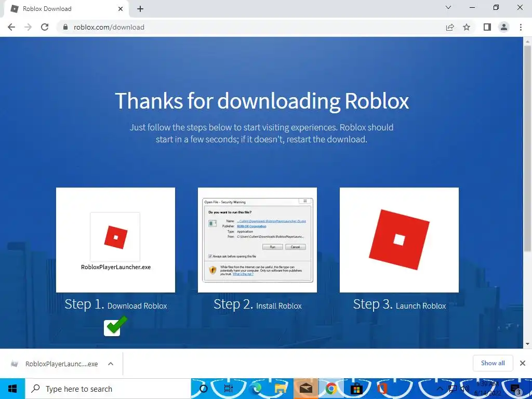This screenshot has width=532, height=399.
Task: Click the 'Thanks for downloading Roblox' heading
Action: 262,101
